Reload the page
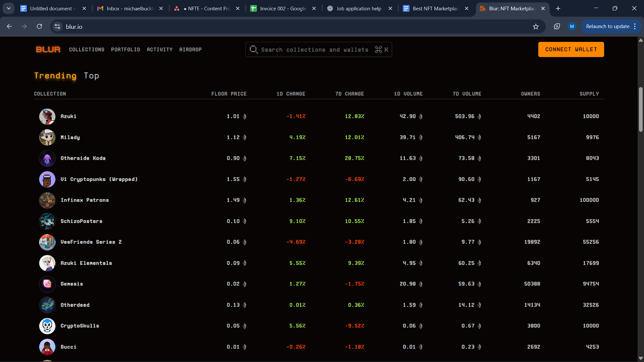Image resolution: width=644 pixels, height=362 pixels. [x=39, y=27]
